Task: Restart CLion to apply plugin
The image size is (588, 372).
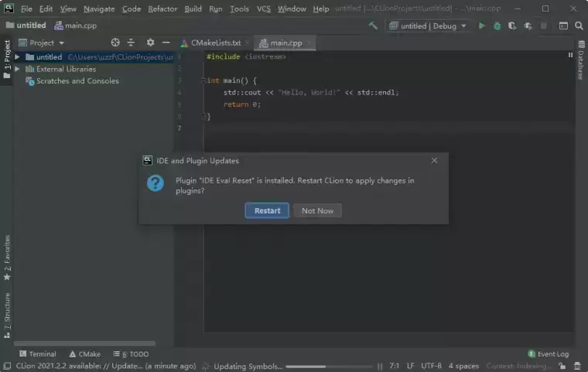Action: (x=267, y=211)
